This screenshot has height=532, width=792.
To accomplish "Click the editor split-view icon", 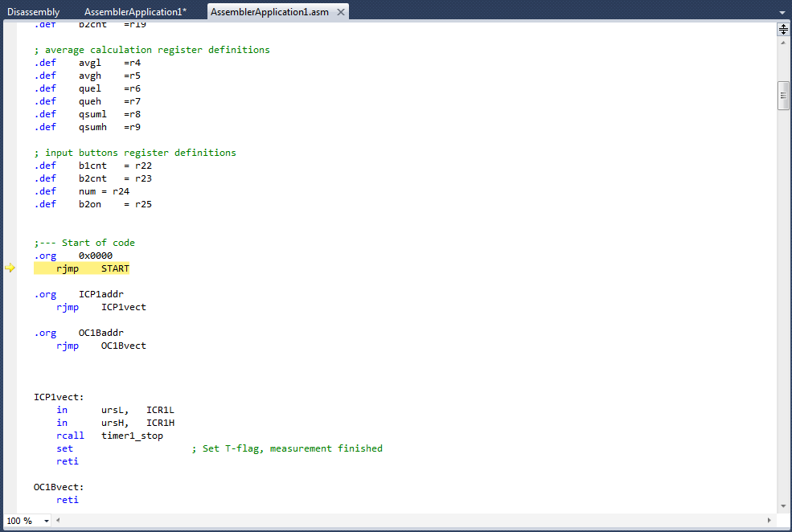I will click(783, 29).
